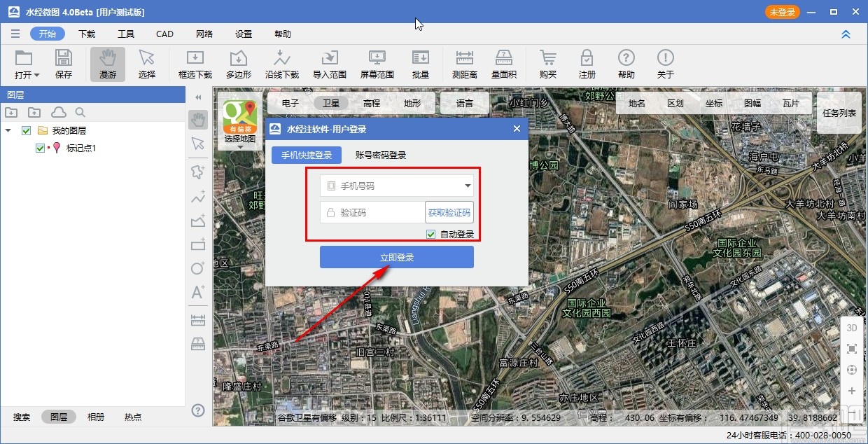Click the 保存 save icon
868x444 pixels.
[x=64, y=64]
